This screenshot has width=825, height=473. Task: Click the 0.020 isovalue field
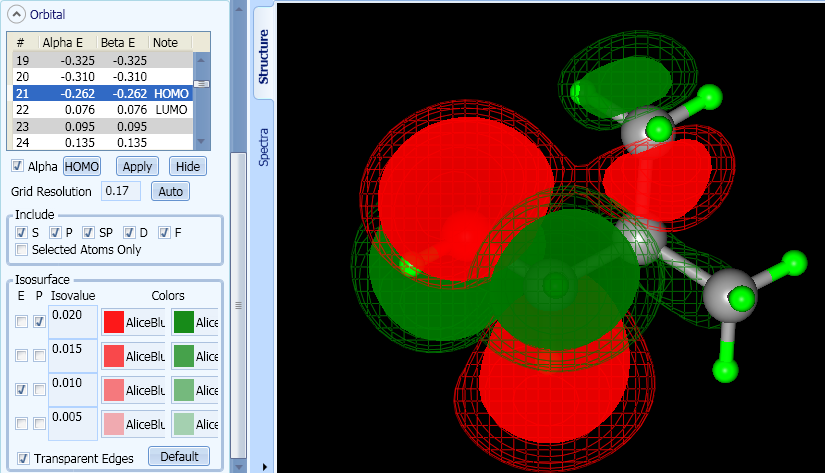73,321
